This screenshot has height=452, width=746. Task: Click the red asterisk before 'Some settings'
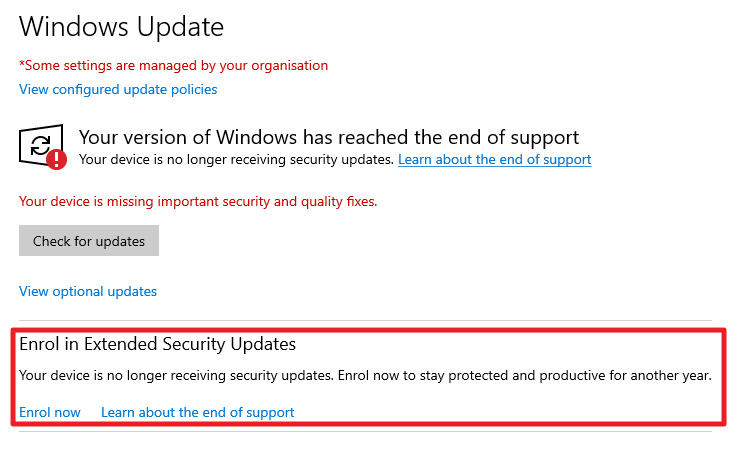tap(21, 65)
